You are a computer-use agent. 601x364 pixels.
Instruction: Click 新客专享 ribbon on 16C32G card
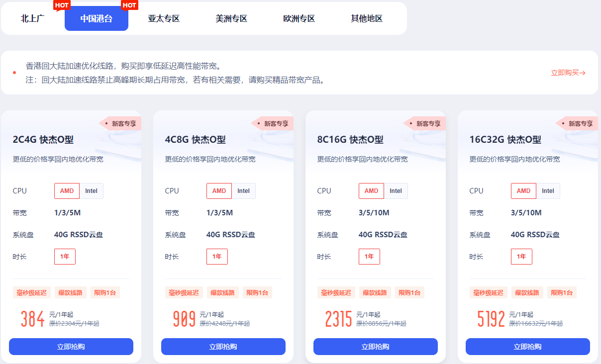577,123
